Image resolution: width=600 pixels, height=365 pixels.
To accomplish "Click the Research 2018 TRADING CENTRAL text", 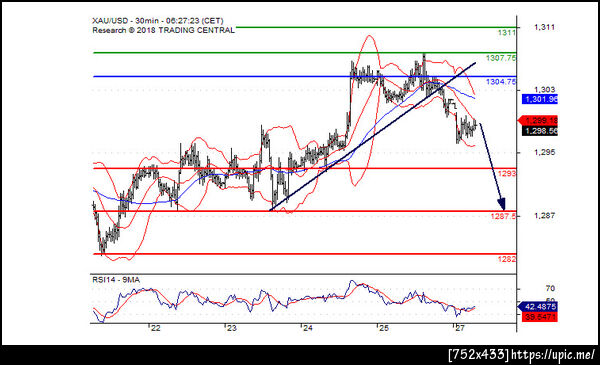I will coord(163,30).
